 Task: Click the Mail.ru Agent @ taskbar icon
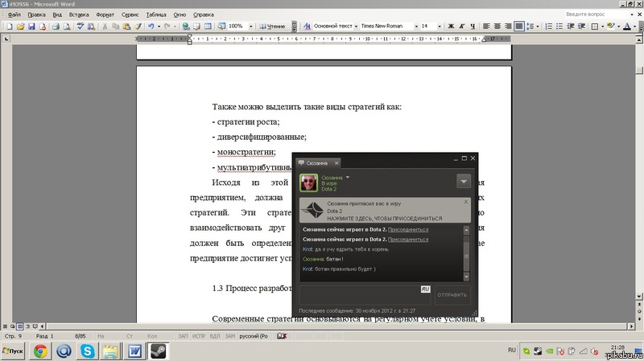tap(64, 351)
